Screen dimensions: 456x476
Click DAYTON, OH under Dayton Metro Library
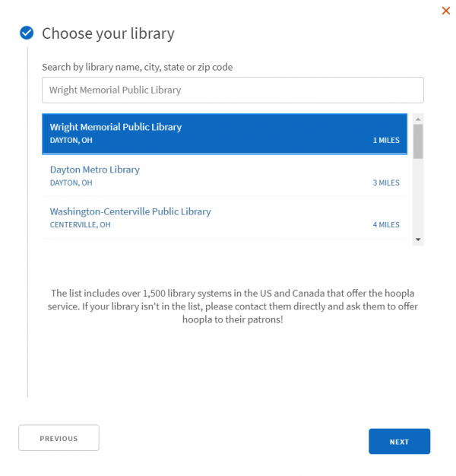click(x=71, y=182)
